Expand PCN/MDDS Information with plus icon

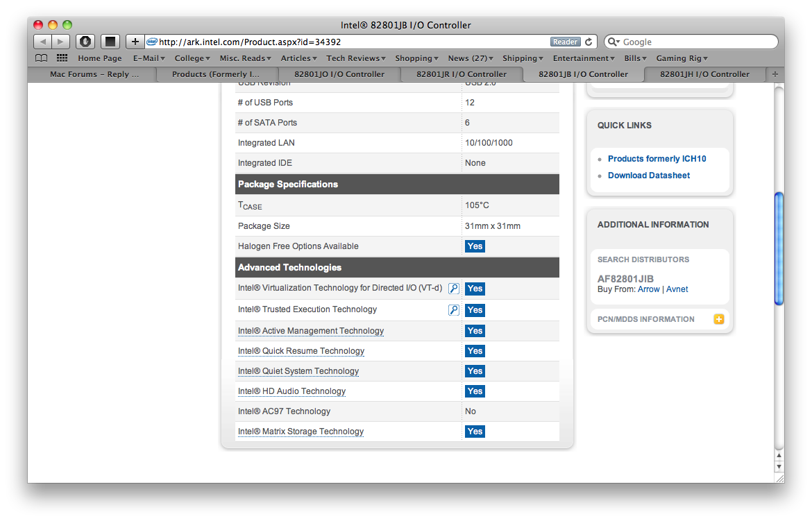click(719, 319)
